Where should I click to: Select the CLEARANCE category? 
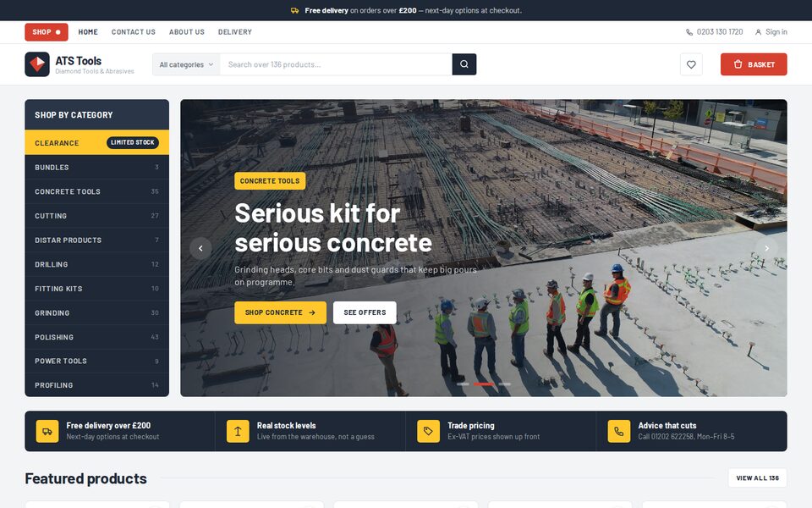tap(96, 142)
